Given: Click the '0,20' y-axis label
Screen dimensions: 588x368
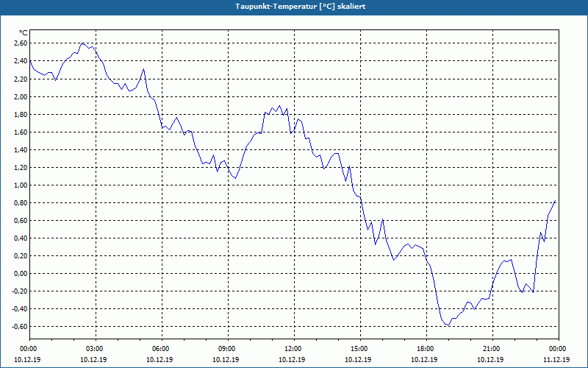Looking at the screenshot, I should pos(21,255).
